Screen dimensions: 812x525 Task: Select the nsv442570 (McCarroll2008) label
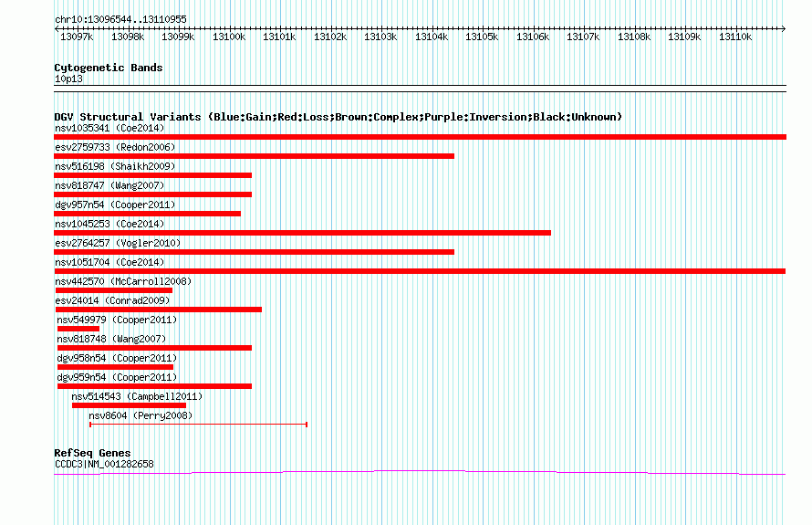point(123,281)
